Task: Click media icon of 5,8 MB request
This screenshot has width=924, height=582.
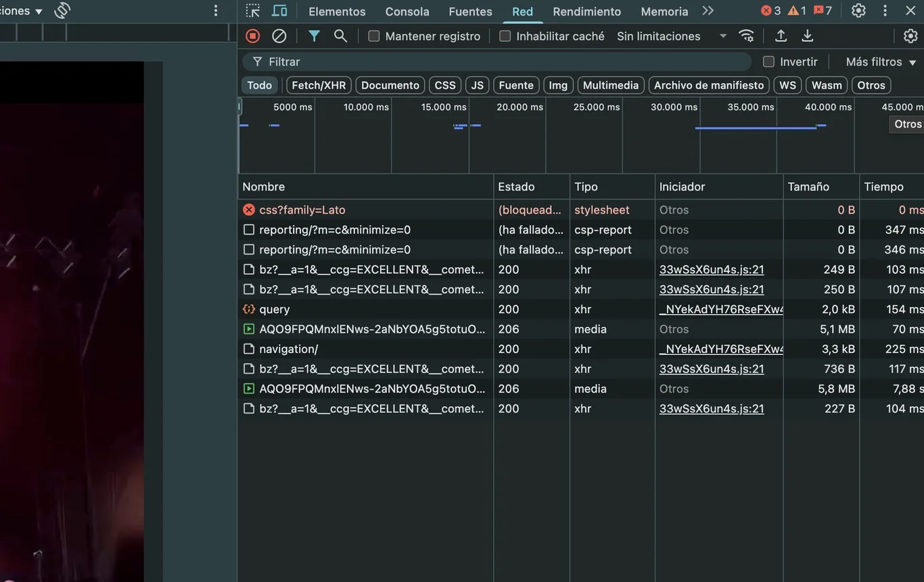Action: [x=249, y=389]
